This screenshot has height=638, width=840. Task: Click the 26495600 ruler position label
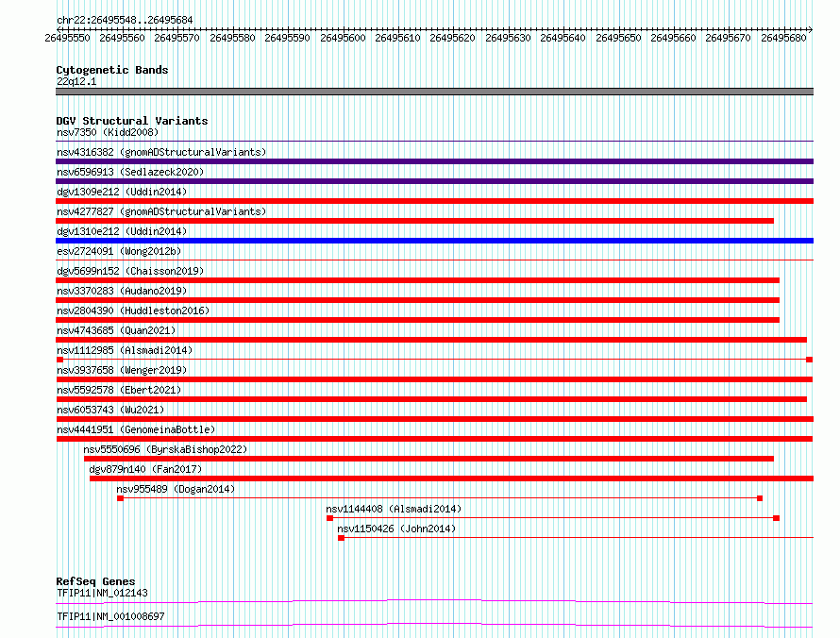coord(343,38)
